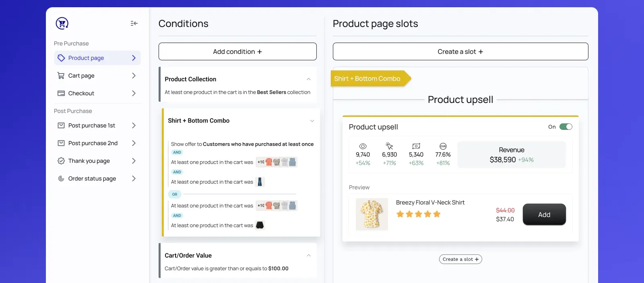Viewport: 644px width, 283px height.
Task: Click the first AND badge under Show offer
Action: 177,152
